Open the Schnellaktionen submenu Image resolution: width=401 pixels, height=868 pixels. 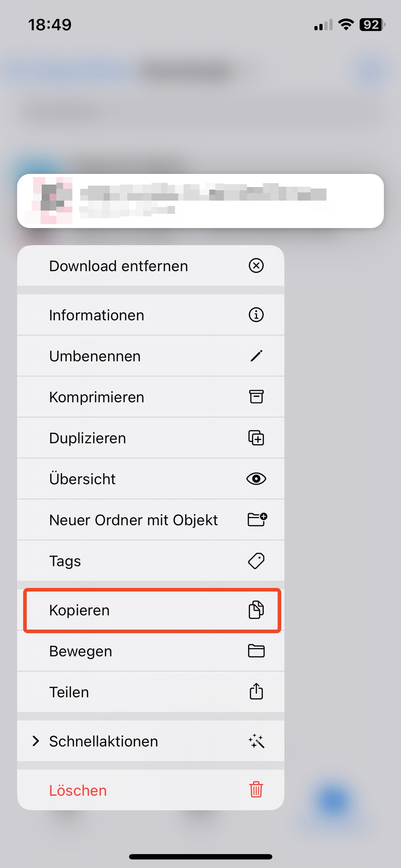[103, 742]
